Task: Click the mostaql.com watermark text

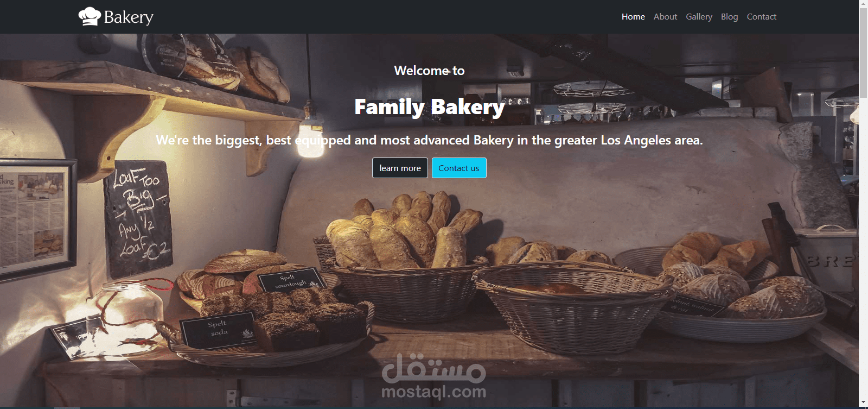Action: pyautogui.click(x=433, y=392)
